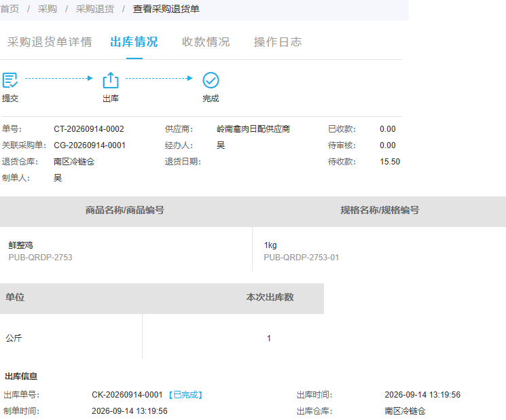Click 查看采购退货单 breadcrumb text
The height and width of the screenshot is (420, 506).
point(166,9)
